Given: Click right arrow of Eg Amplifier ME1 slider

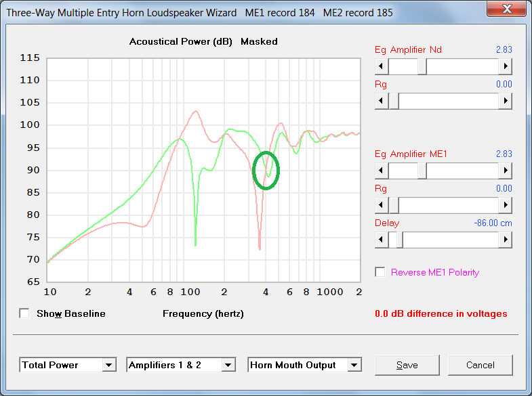Looking at the screenshot, I should pyautogui.click(x=505, y=171).
